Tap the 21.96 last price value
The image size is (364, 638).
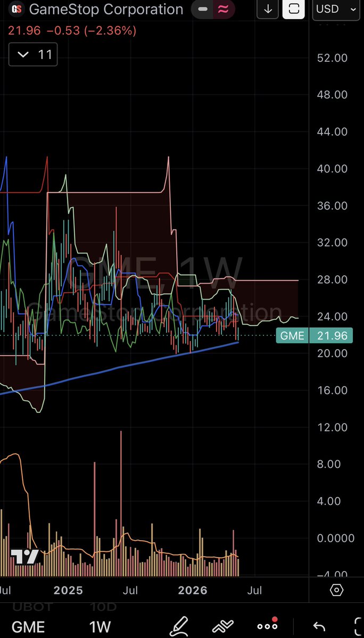click(24, 31)
